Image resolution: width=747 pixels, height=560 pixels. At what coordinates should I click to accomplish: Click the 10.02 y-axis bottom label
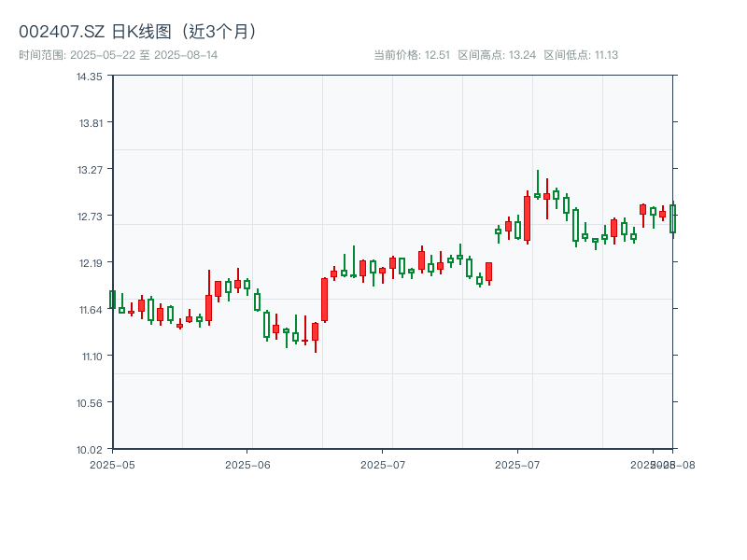[90, 449]
